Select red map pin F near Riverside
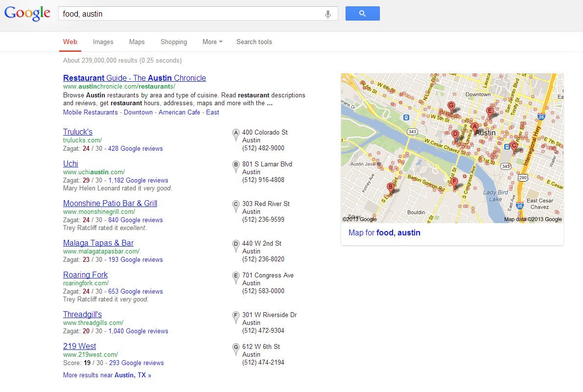Image resolution: width=583 pixels, height=392 pixels. click(x=454, y=183)
